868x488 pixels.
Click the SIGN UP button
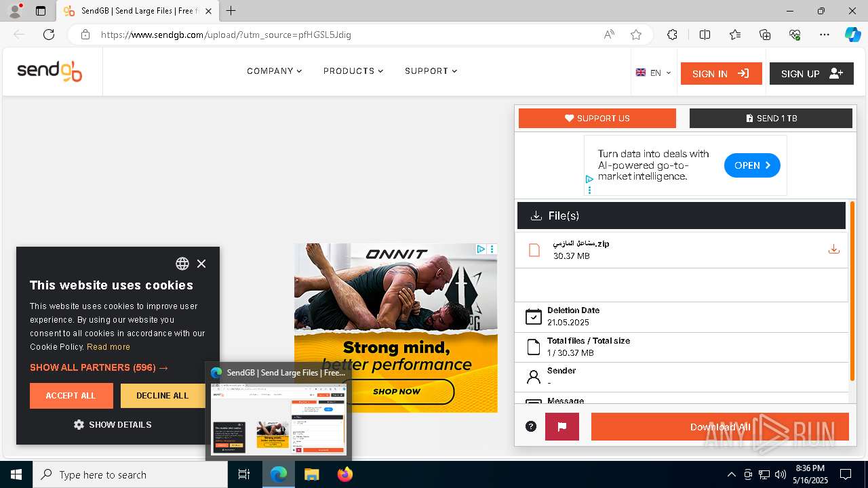click(x=812, y=74)
